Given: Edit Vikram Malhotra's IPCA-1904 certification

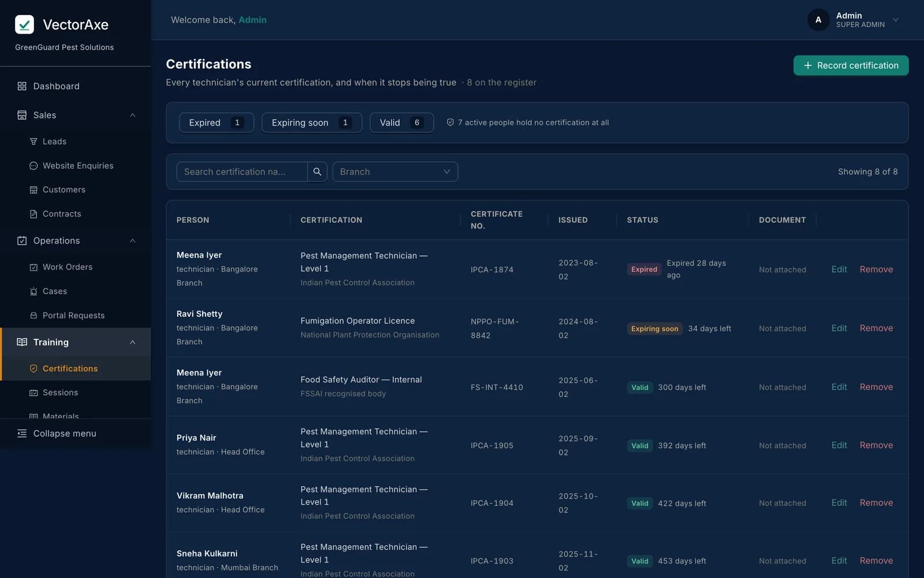Looking at the screenshot, I should [x=839, y=503].
